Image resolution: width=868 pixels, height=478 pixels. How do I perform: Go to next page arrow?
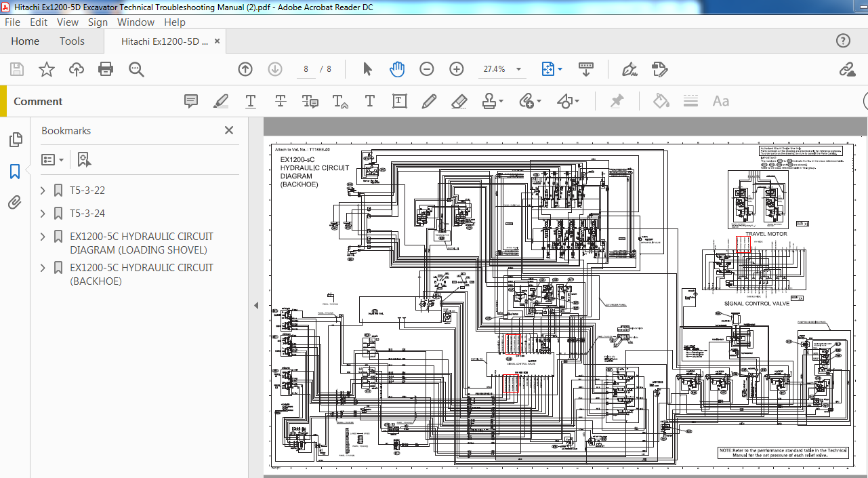click(275, 69)
